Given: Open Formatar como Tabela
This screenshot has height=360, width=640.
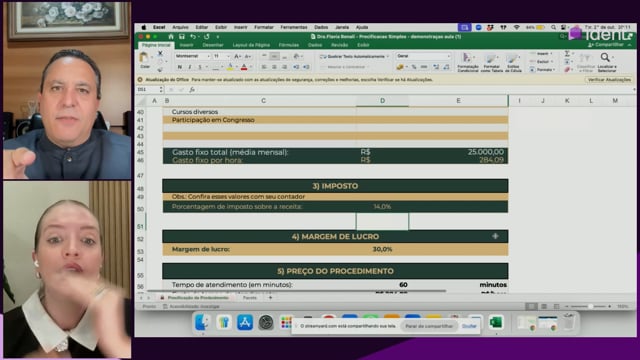Looking at the screenshot, I should click(491, 62).
